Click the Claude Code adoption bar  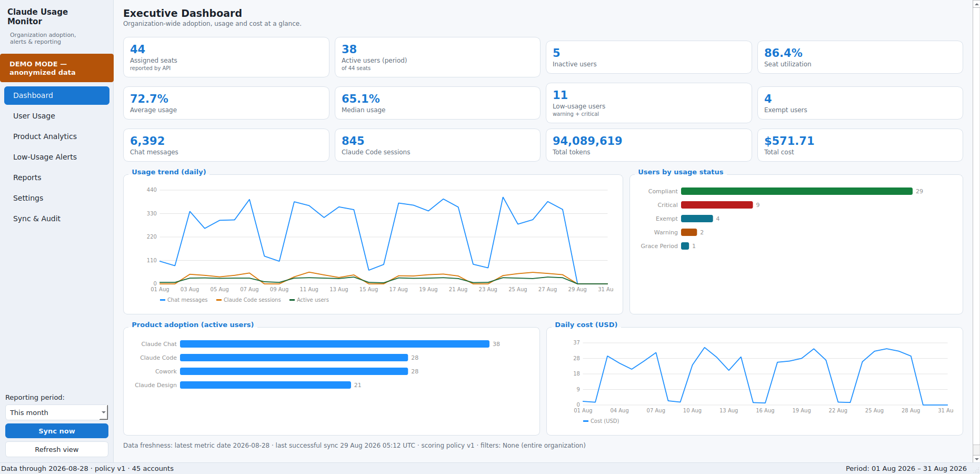point(294,358)
